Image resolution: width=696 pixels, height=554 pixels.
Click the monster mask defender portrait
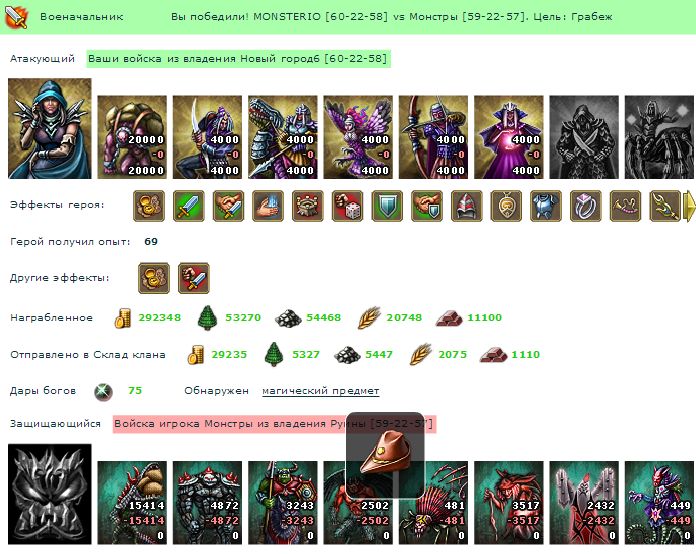[x=50, y=494]
